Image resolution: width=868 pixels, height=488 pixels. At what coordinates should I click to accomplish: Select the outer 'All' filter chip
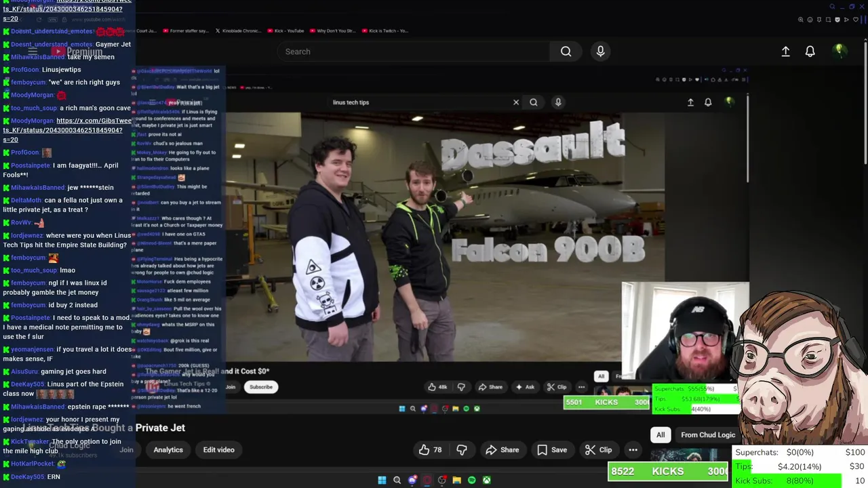[x=660, y=435]
